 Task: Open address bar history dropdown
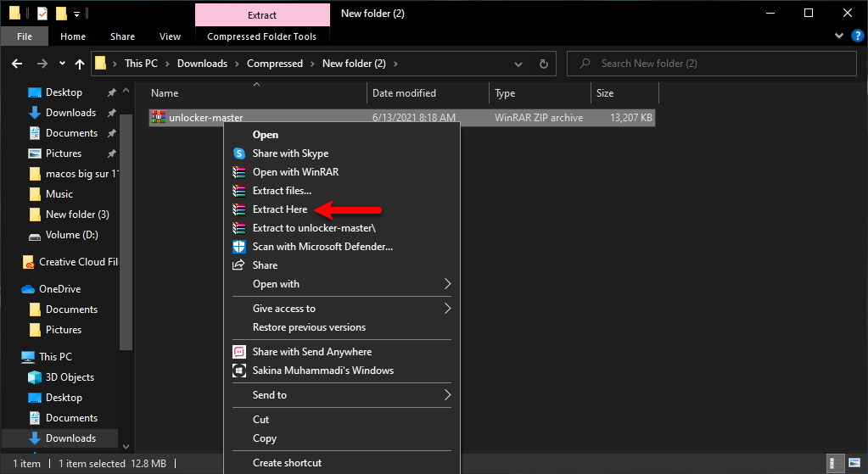(518, 64)
